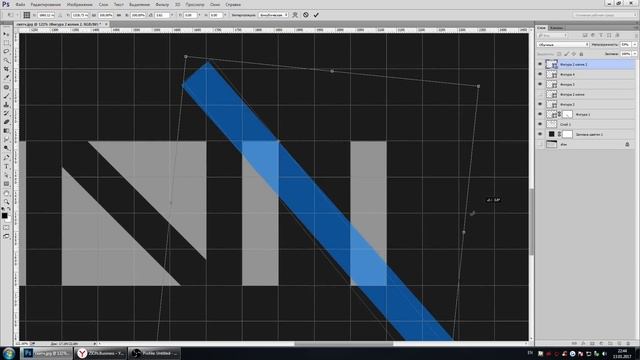The height and width of the screenshot is (360, 640).
Task: Open Yandex browser from the taskbar
Action: [x=101, y=353]
